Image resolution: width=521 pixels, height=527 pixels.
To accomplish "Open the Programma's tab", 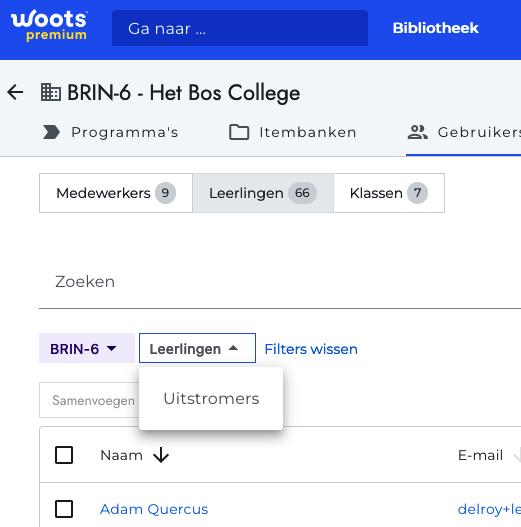I will (111, 132).
